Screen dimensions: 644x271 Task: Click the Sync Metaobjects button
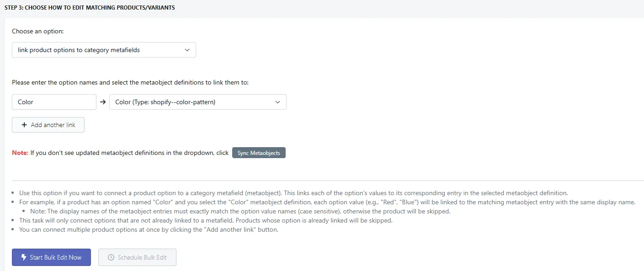[x=259, y=153]
